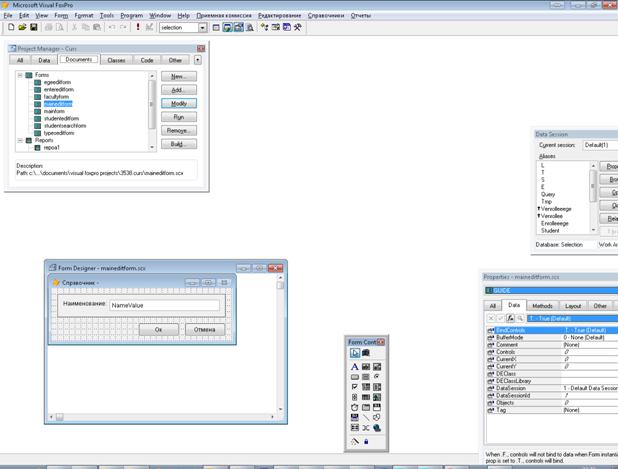Viewport: 618px width, 469px height.
Task: Click the New... button in Project Manager
Action: (179, 76)
